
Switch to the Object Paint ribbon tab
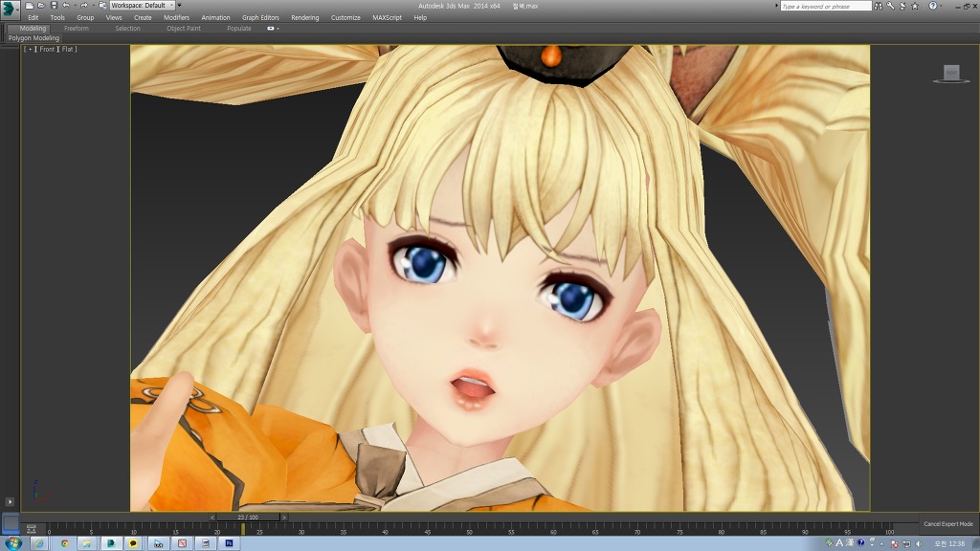184,28
